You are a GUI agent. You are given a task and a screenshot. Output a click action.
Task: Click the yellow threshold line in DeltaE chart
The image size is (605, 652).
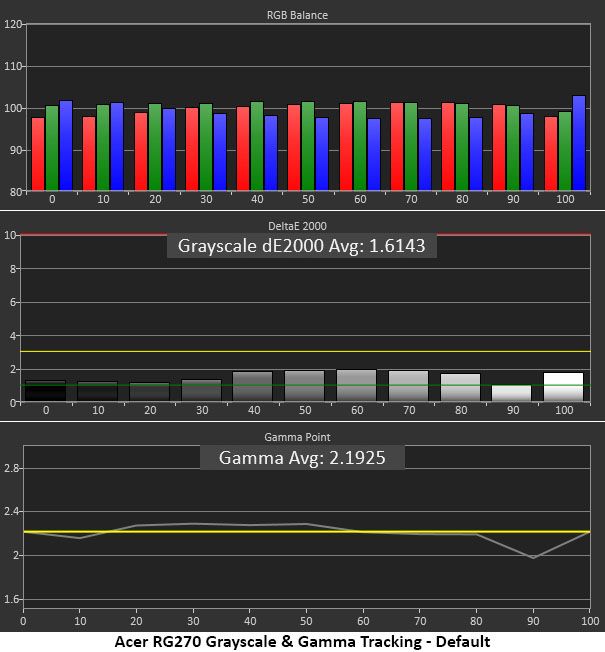[306, 352]
